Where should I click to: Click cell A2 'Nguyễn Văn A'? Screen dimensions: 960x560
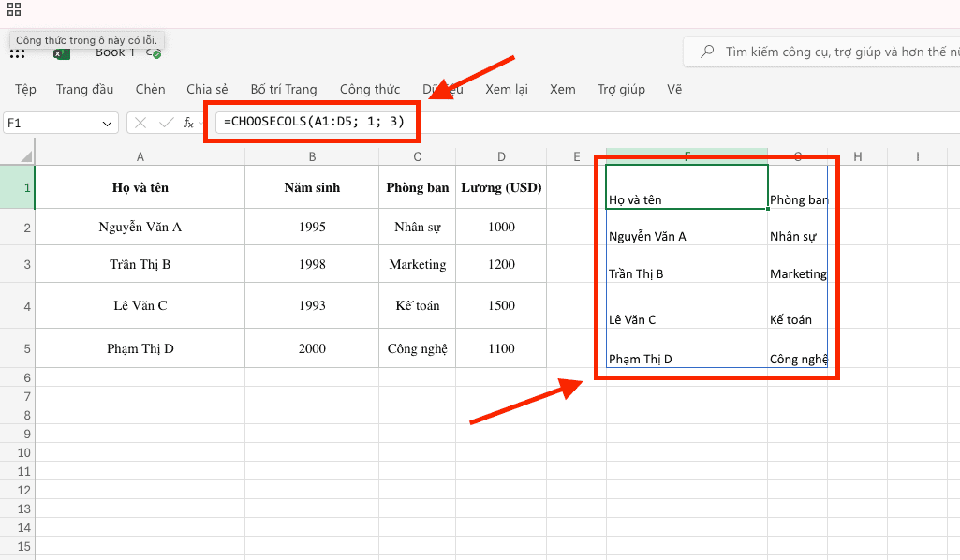coord(140,227)
